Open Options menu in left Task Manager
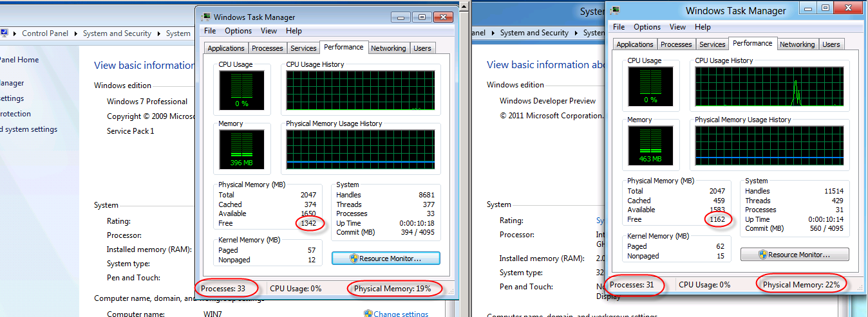Image resolution: width=868 pixels, height=317 pixels. [238, 31]
